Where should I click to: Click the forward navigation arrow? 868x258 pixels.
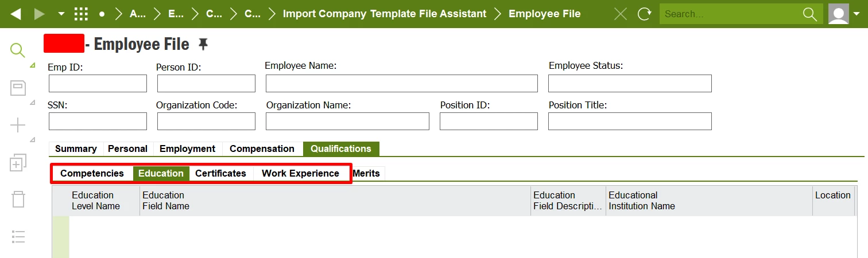pyautogui.click(x=40, y=14)
